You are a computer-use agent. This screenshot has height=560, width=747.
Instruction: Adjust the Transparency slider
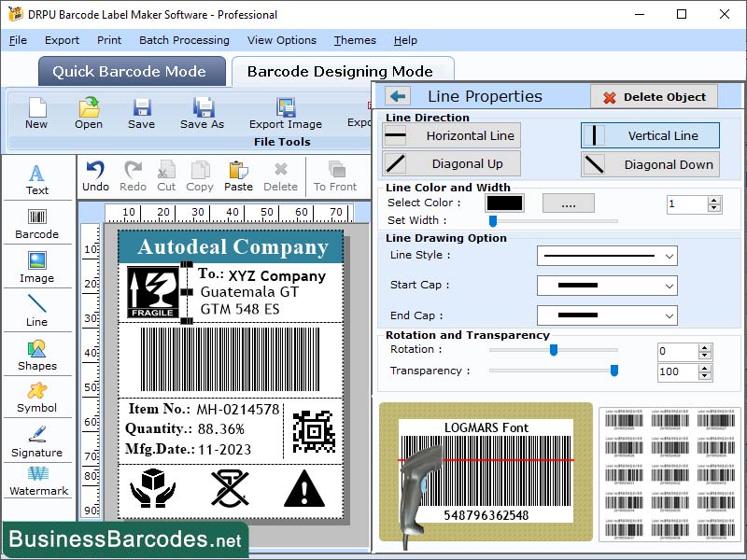[613, 371]
